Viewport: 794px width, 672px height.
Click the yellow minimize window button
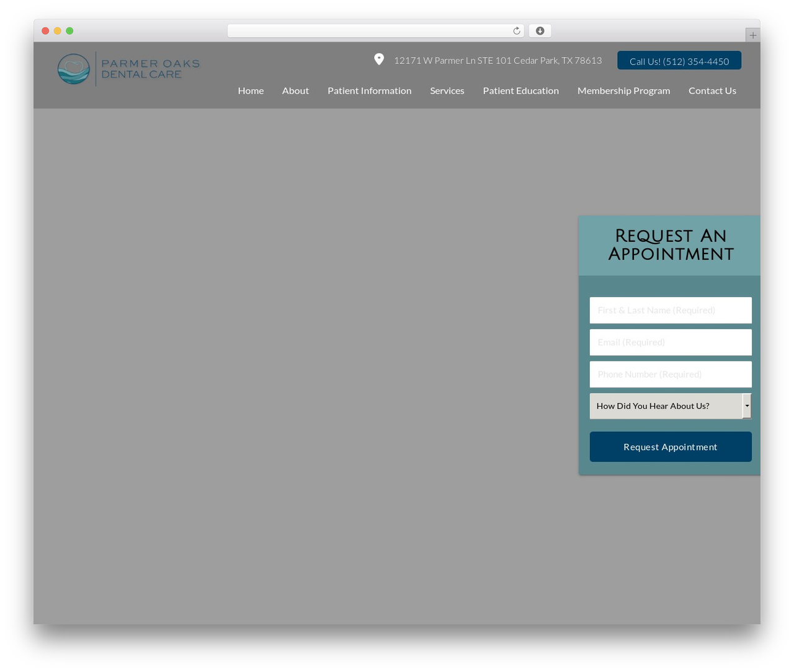coord(57,31)
